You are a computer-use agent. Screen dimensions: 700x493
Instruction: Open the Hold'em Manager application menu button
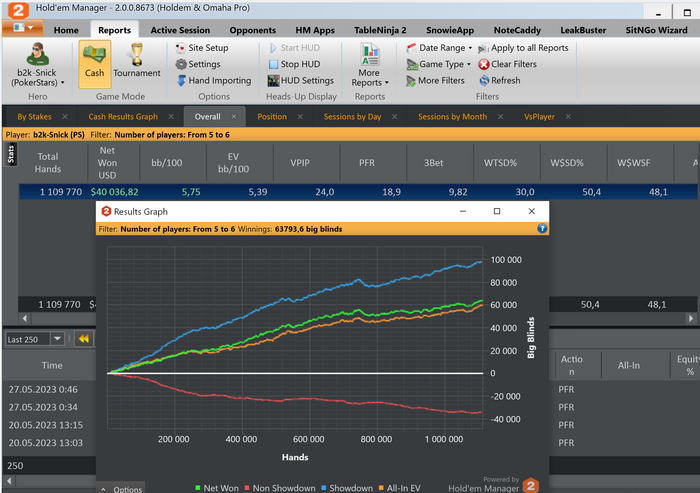click(23, 28)
